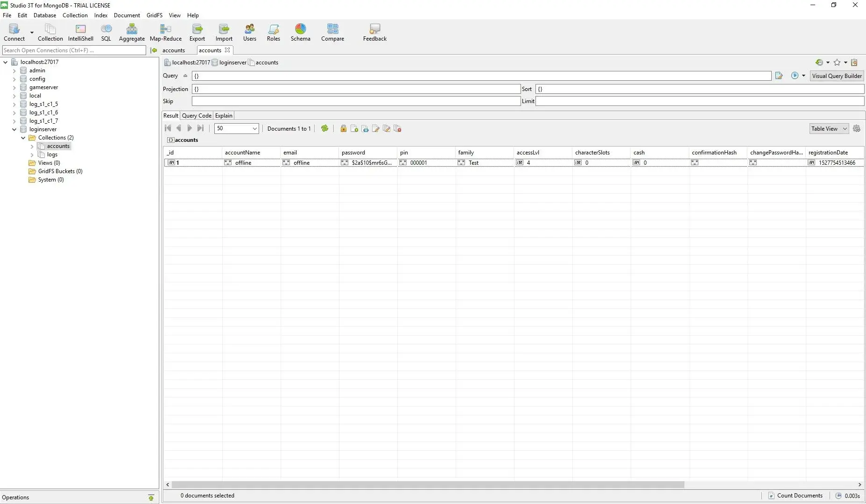
Task: Open the query editor pencil icon
Action: coord(779,76)
